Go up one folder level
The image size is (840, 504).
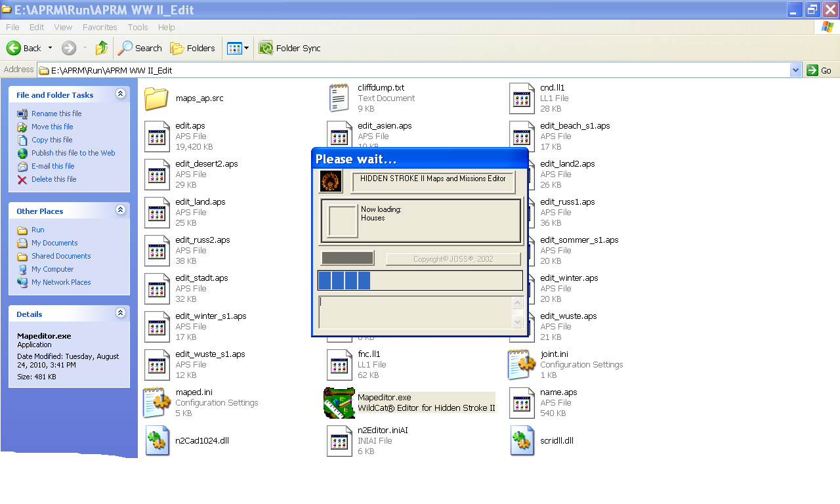pyautogui.click(x=102, y=48)
